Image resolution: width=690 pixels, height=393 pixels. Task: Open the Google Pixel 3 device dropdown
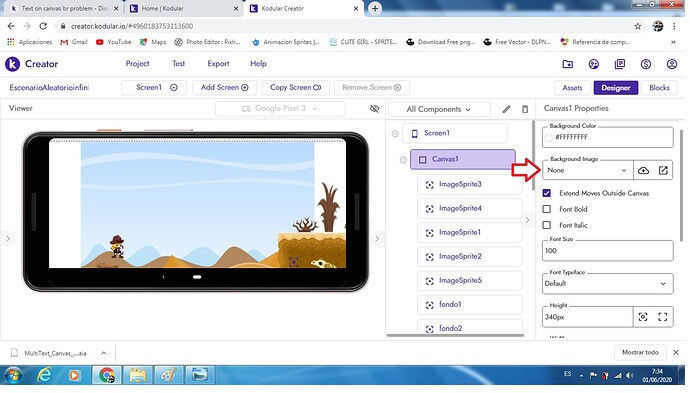coord(280,109)
